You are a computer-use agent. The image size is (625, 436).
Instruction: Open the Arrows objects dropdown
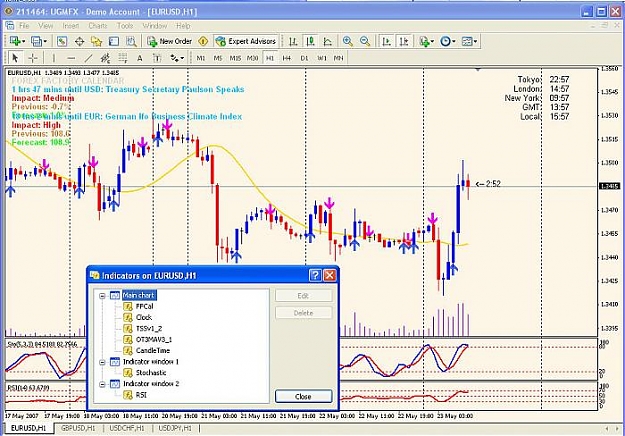tap(177, 58)
